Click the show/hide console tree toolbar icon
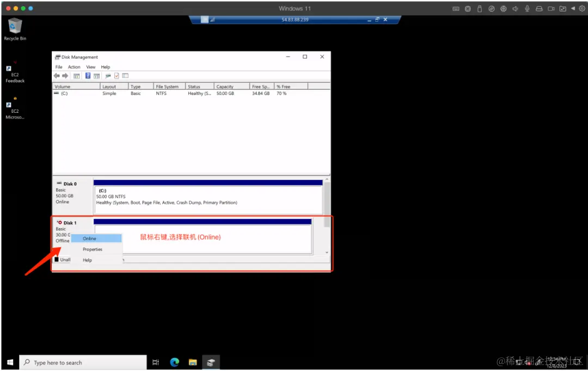The height and width of the screenshot is (371, 588). (x=77, y=76)
